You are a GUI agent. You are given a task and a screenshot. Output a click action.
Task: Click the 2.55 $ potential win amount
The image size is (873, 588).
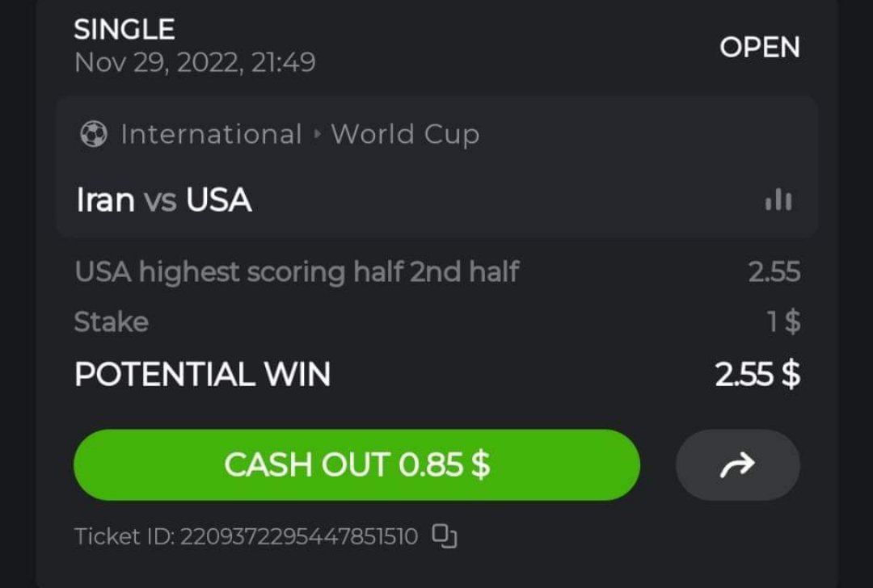coord(757,375)
